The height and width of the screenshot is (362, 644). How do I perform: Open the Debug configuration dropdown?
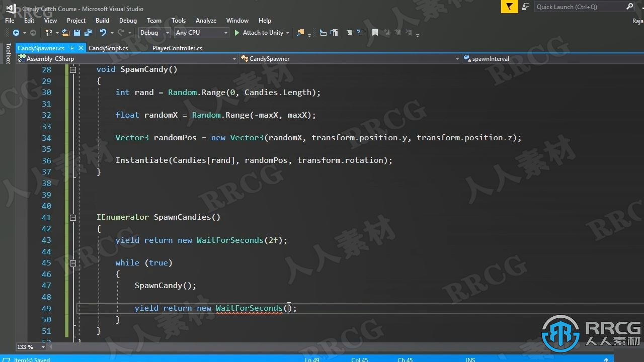point(155,33)
